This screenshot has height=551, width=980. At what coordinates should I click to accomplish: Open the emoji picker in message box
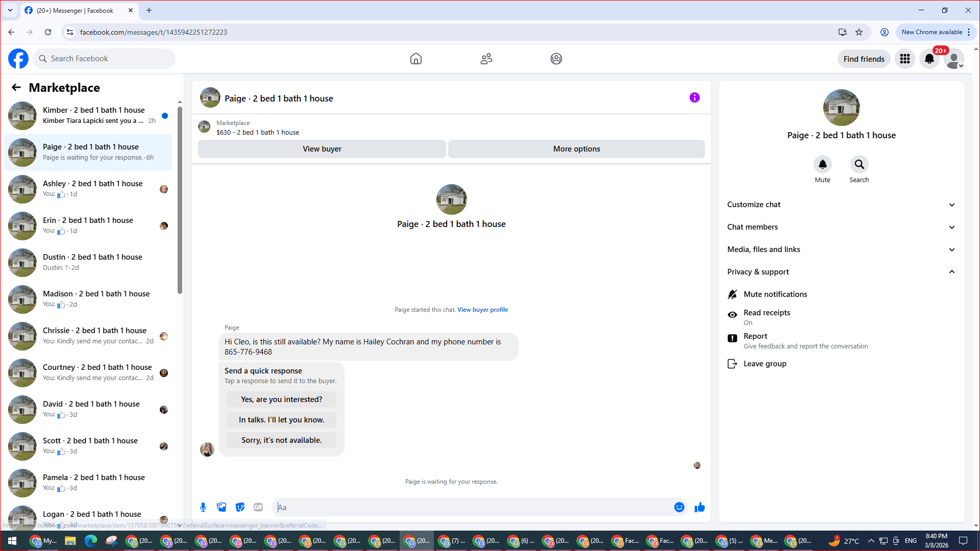click(679, 507)
